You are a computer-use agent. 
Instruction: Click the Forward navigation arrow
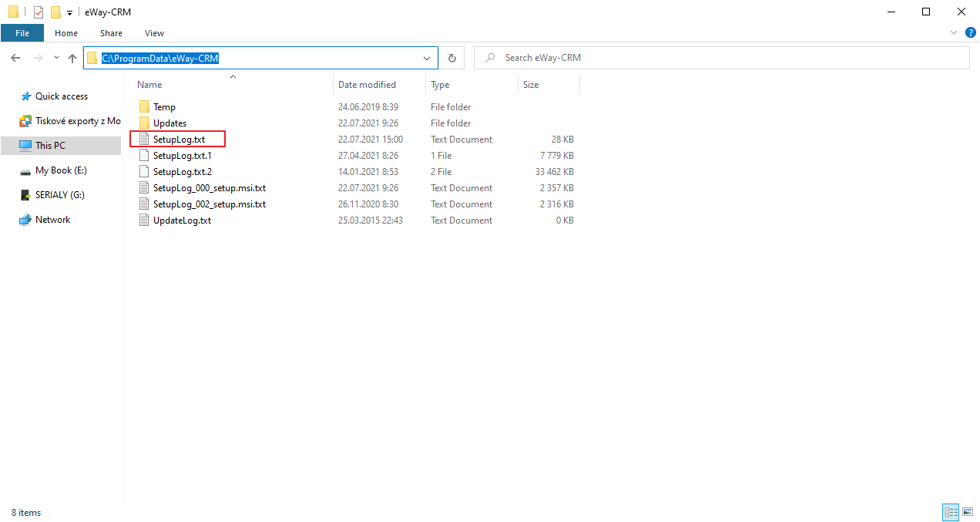pyautogui.click(x=38, y=58)
